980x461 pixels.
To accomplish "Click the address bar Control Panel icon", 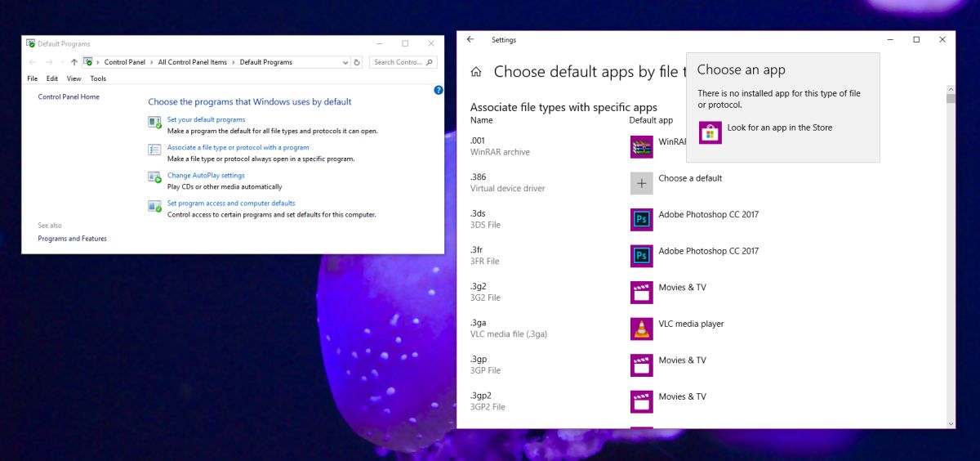I will click(x=88, y=62).
